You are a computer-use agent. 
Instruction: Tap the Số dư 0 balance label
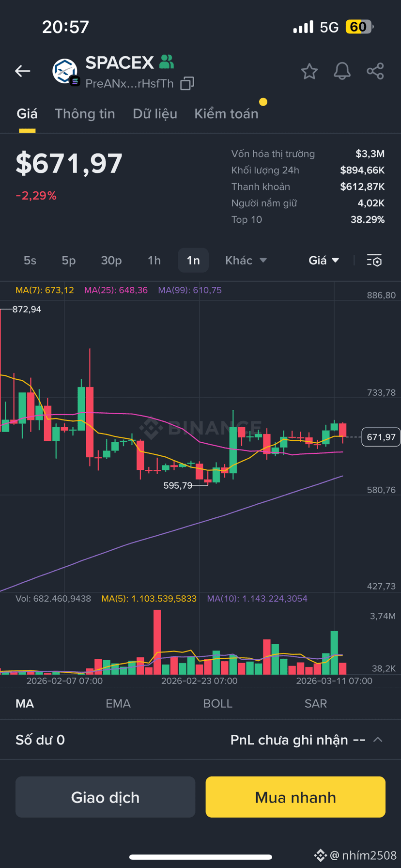click(40, 740)
